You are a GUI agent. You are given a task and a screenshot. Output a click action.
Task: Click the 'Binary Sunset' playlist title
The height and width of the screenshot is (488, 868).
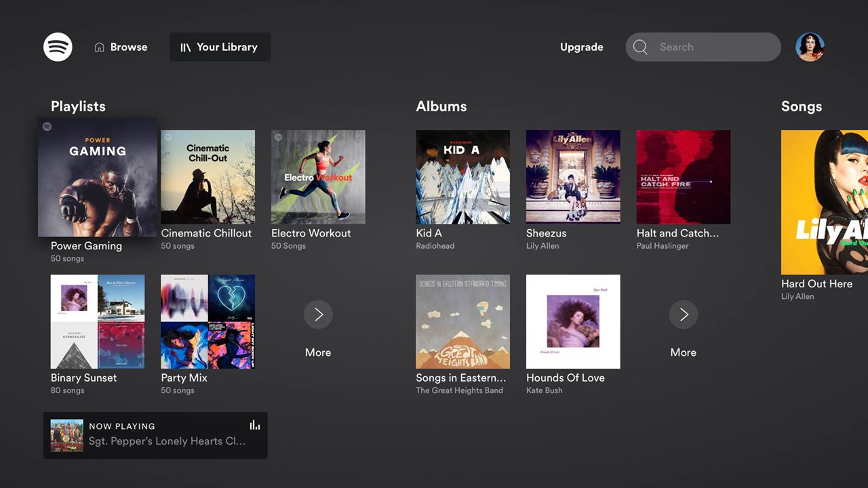(83, 378)
